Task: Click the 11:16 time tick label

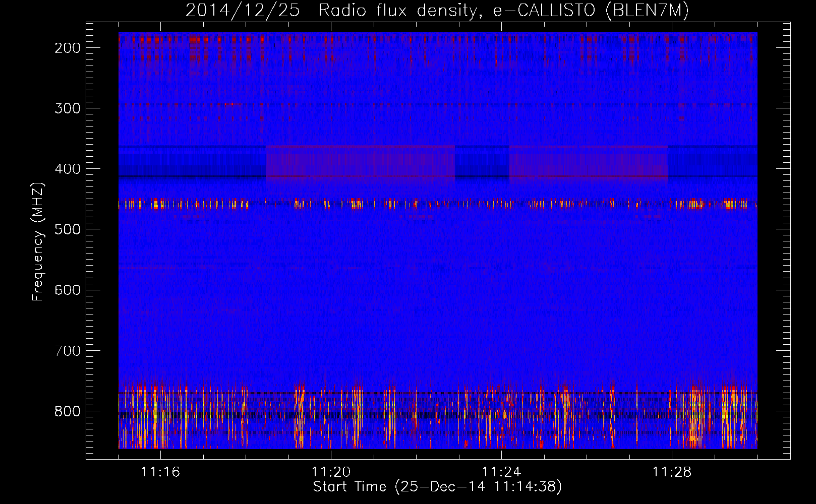Action: 160,472
